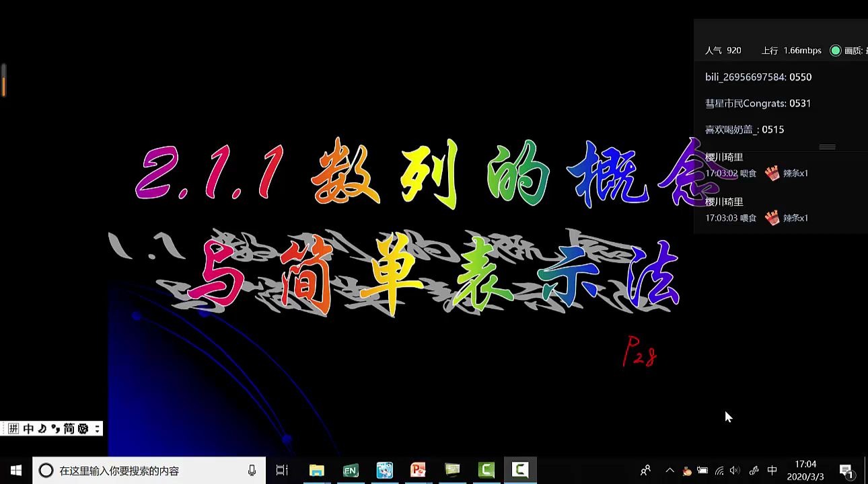Click the microphone icon in search box
The width and height of the screenshot is (868, 484).
click(252, 471)
